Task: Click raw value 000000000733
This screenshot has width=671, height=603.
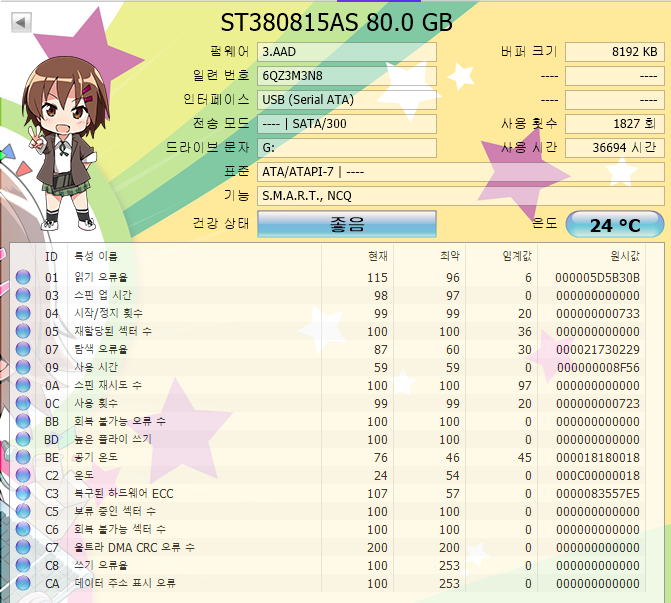Action: [597, 313]
